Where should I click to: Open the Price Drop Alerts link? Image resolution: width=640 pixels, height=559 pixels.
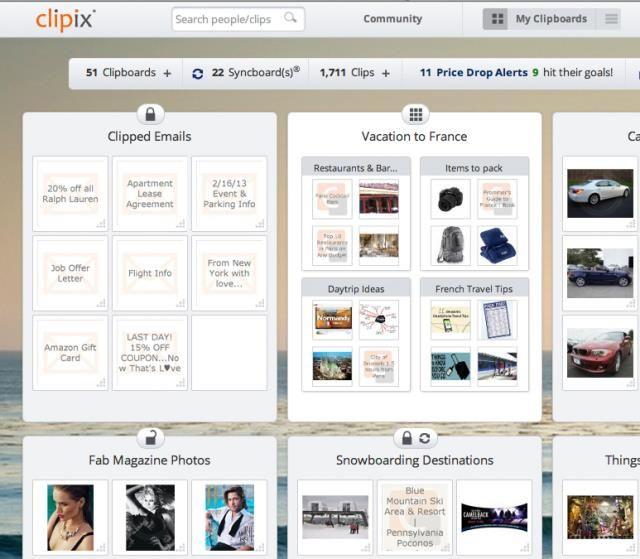(482, 73)
